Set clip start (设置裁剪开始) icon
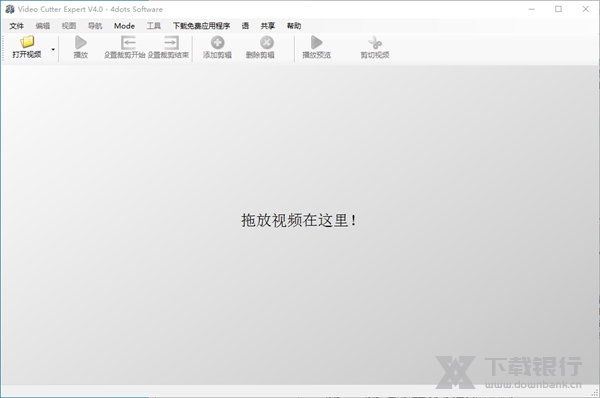Screen dimensions: 600x398 128,42
